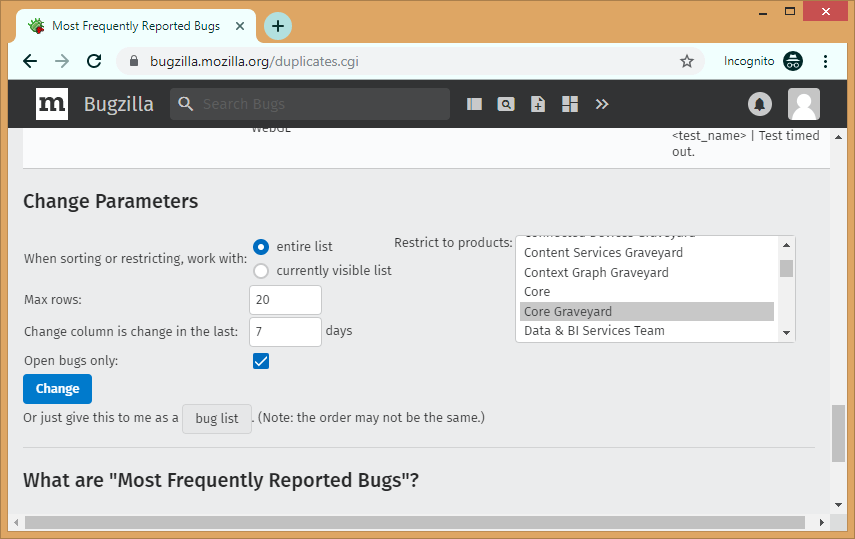Open the user account avatar menu
This screenshot has width=855, height=539.
[x=804, y=104]
